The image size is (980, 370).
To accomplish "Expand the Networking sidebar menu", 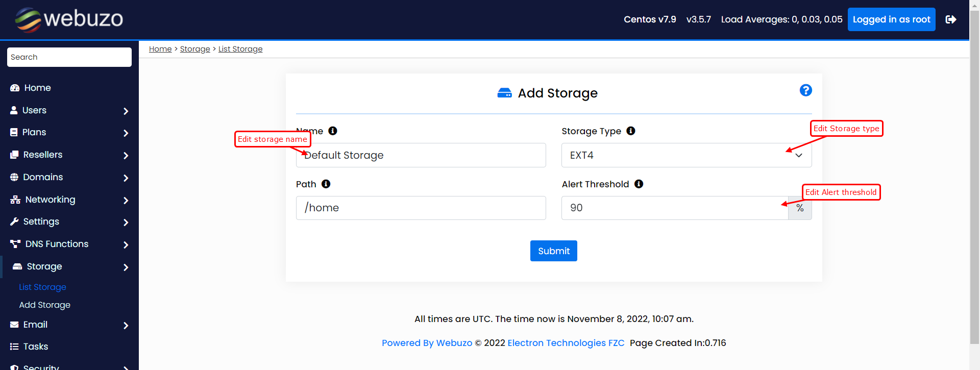I will 126,200.
